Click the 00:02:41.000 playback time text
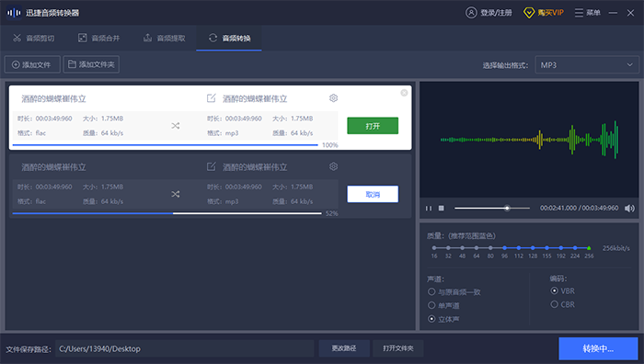The image size is (644, 364). coord(558,208)
